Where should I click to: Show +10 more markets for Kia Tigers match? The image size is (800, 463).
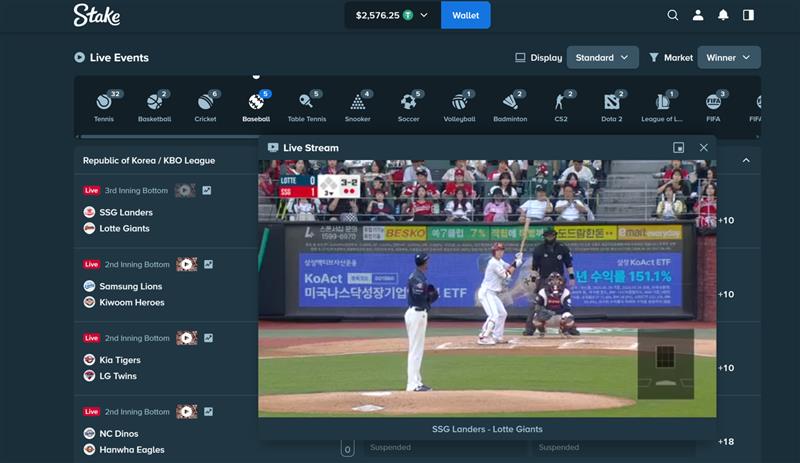pos(726,368)
